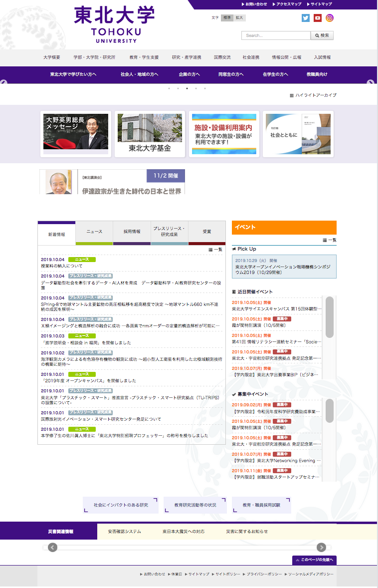
Task: Open 第41回 情報リテラシー連続セミナー event
Action: tap(276, 342)
